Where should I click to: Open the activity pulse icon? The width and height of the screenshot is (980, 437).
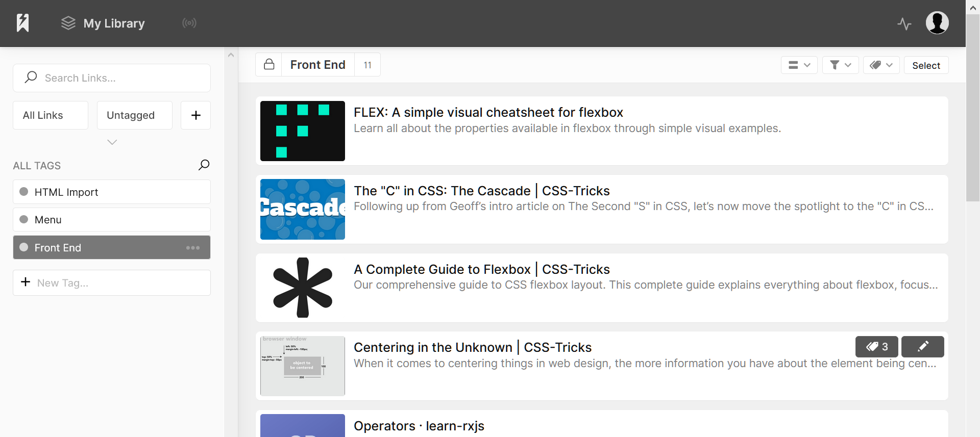point(904,23)
